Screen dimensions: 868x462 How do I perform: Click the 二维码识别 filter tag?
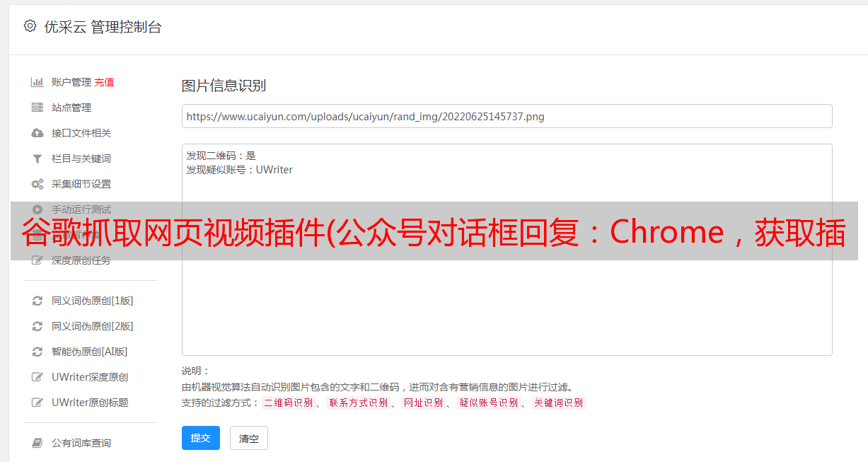pyautogui.click(x=289, y=403)
